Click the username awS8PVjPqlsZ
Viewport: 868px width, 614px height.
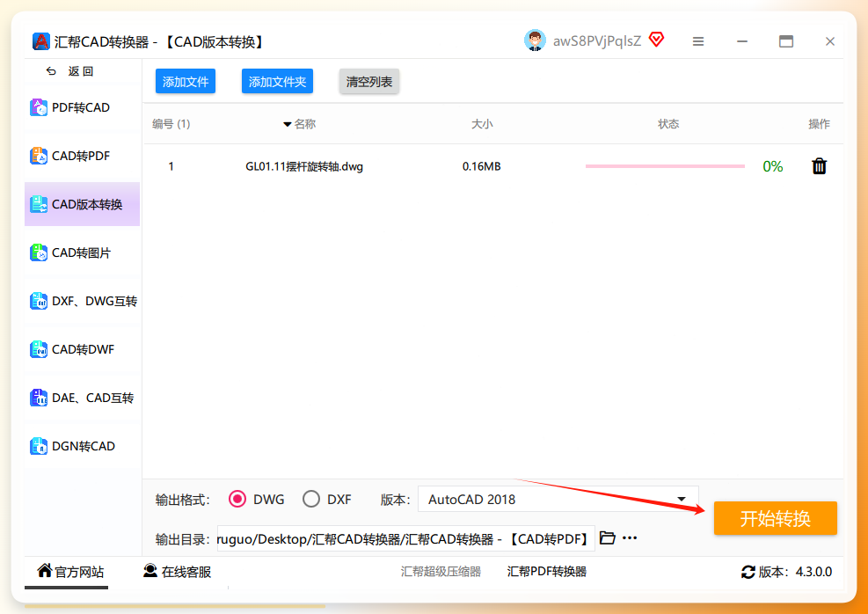point(597,41)
